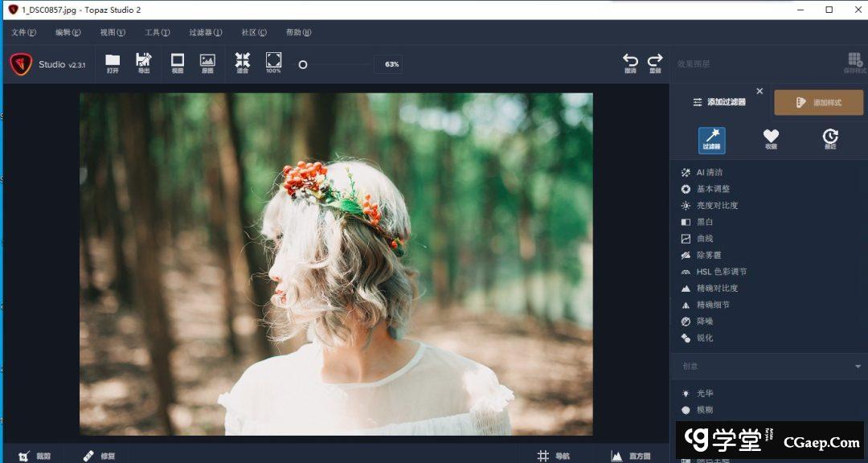Screen dimensions: 868x463
Task: Click the 导出 (Export) save icon
Action: pos(143,61)
